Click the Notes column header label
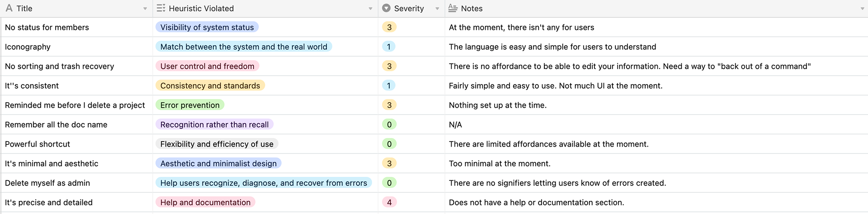Viewport: 868px width, 214px height. tap(472, 8)
